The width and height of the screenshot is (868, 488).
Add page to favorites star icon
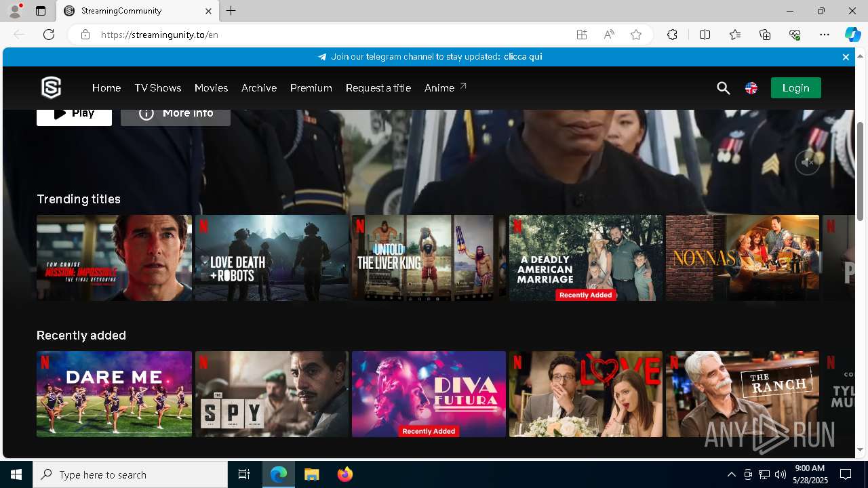pos(636,35)
